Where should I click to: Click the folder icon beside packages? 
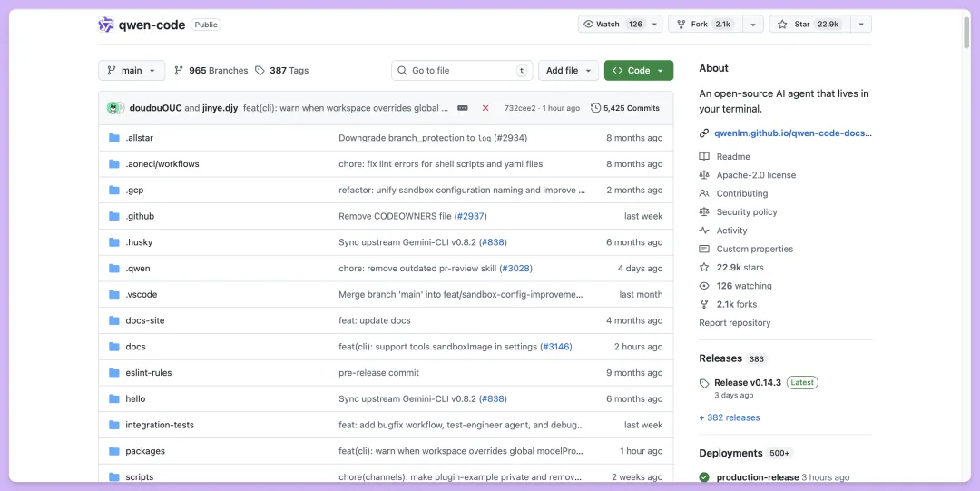coord(113,451)
